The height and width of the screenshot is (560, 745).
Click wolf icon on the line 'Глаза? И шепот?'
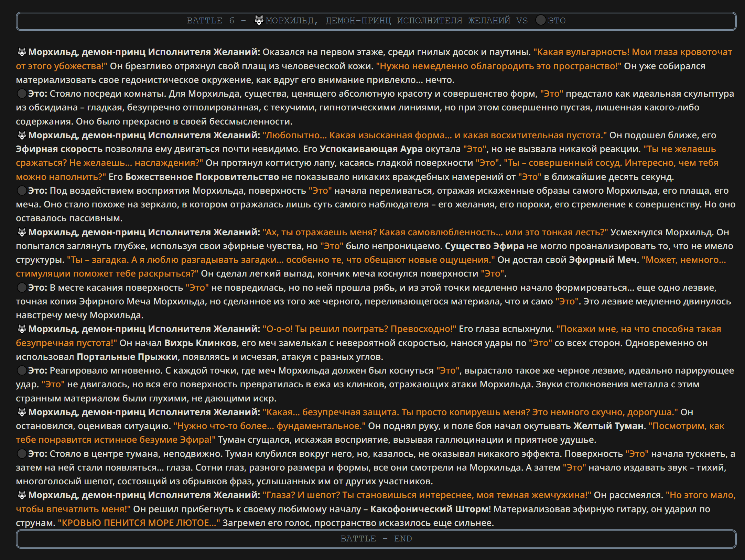(22, 495)
